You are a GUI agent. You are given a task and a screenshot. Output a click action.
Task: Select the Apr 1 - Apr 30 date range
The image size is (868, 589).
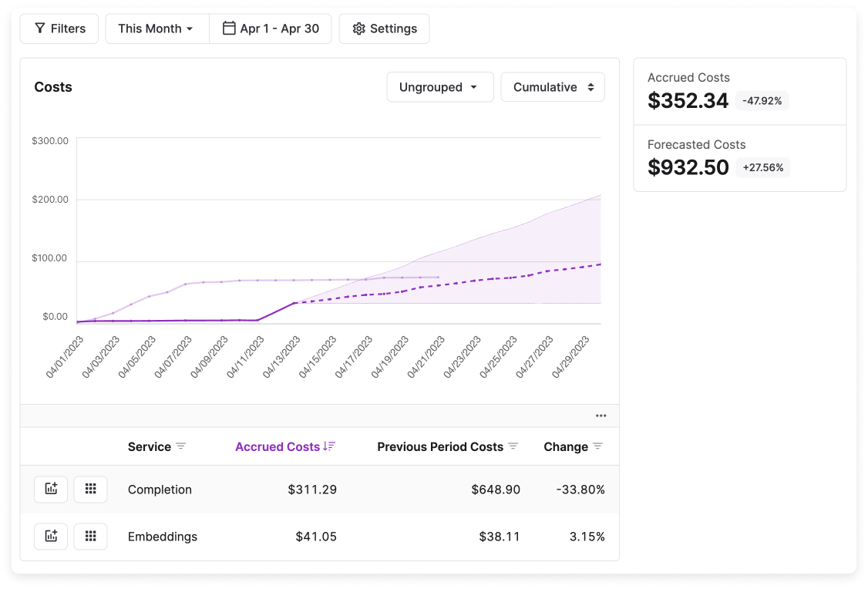pos(271,28)
